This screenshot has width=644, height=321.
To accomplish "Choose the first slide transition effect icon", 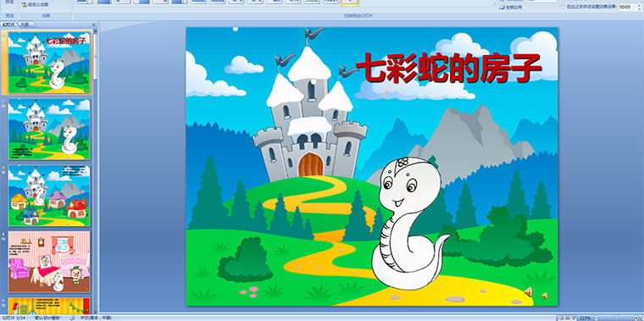I will click(85, 2).
